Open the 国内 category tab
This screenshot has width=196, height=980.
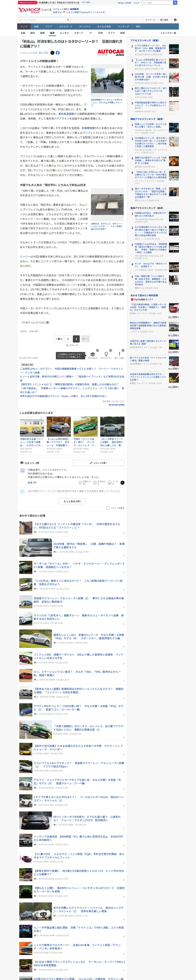32,33
